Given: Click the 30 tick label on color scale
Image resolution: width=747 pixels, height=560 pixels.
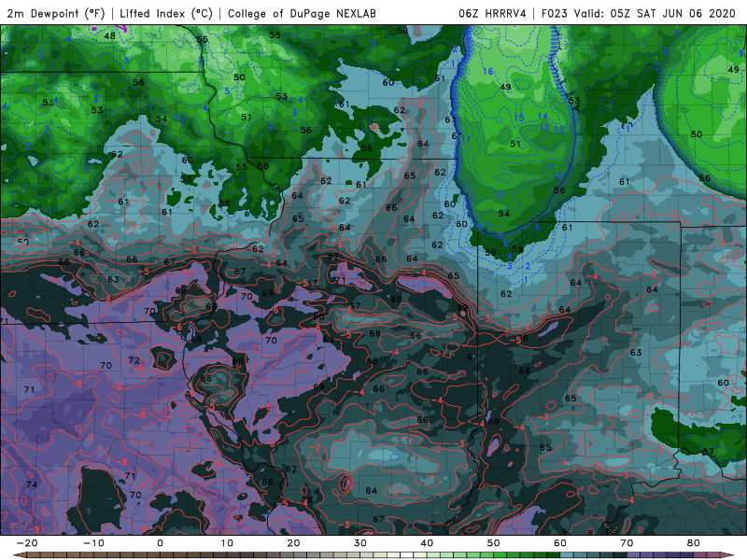Looking at the screenshot, I should 360,543.
